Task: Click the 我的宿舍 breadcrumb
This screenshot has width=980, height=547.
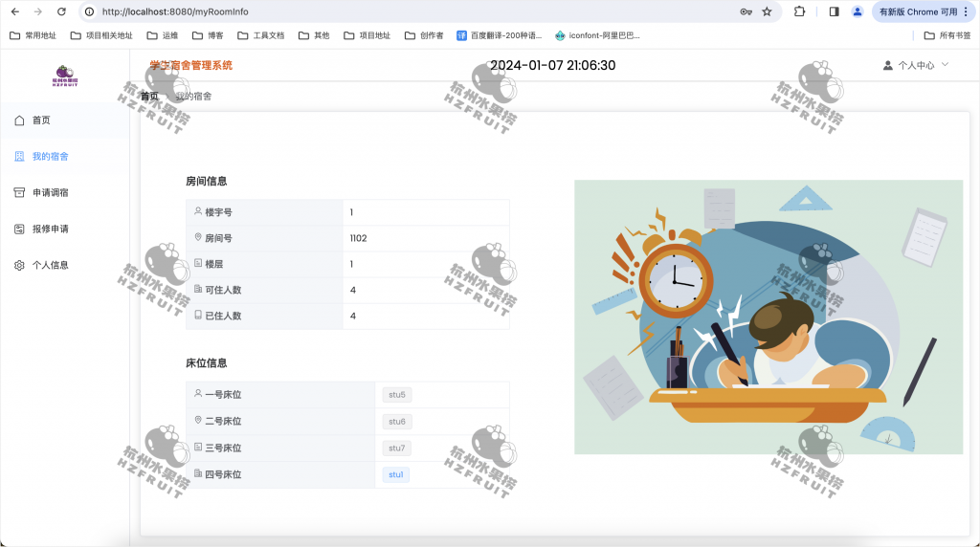Action: click(x=193, y=97)
